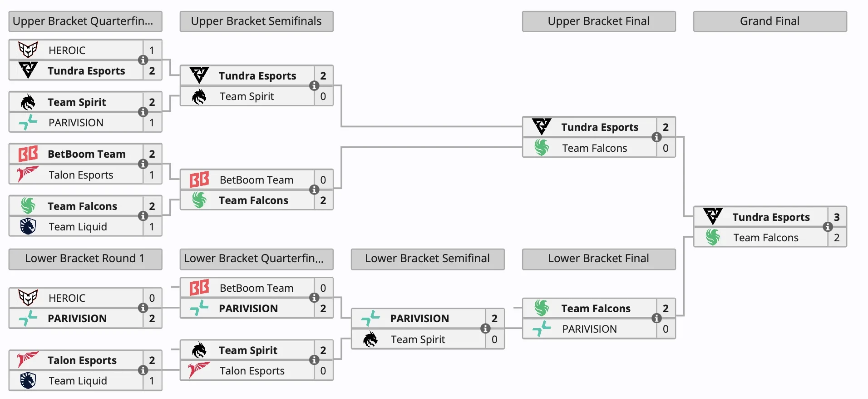Click Talon Esports logo in Lower Bracket Quarterfinals
This screenshot has height=399, width=868.
coord(199,370)
